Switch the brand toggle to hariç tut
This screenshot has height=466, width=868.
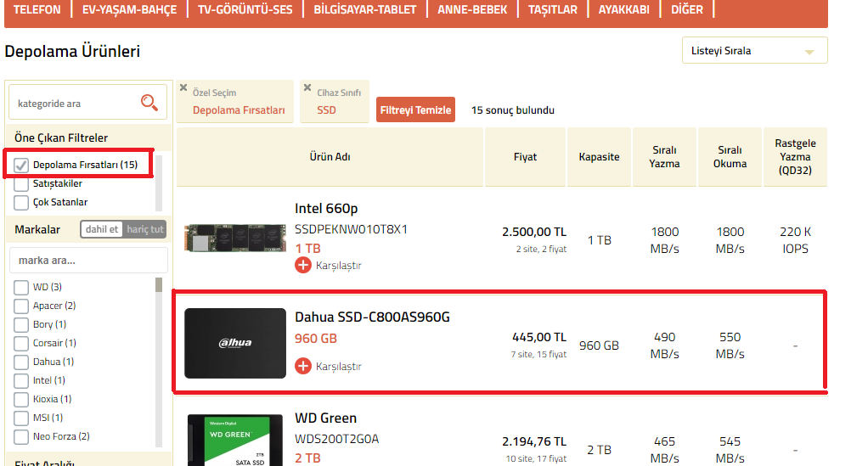145,229
